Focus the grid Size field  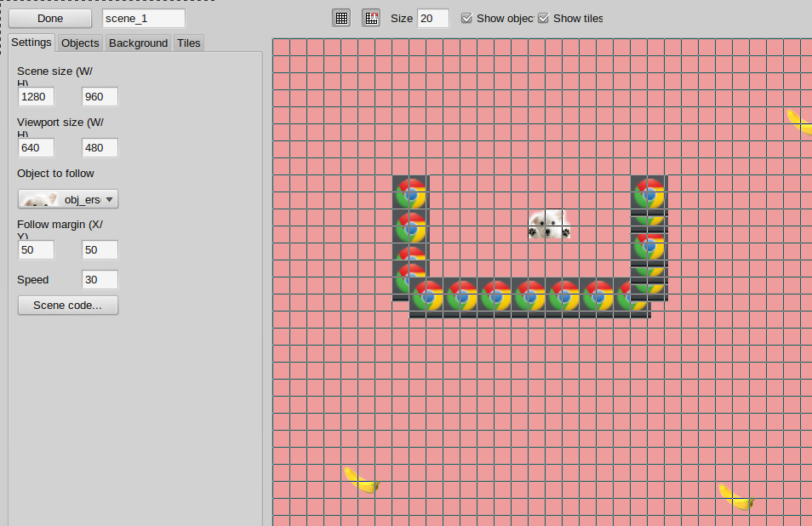point(433,18)
